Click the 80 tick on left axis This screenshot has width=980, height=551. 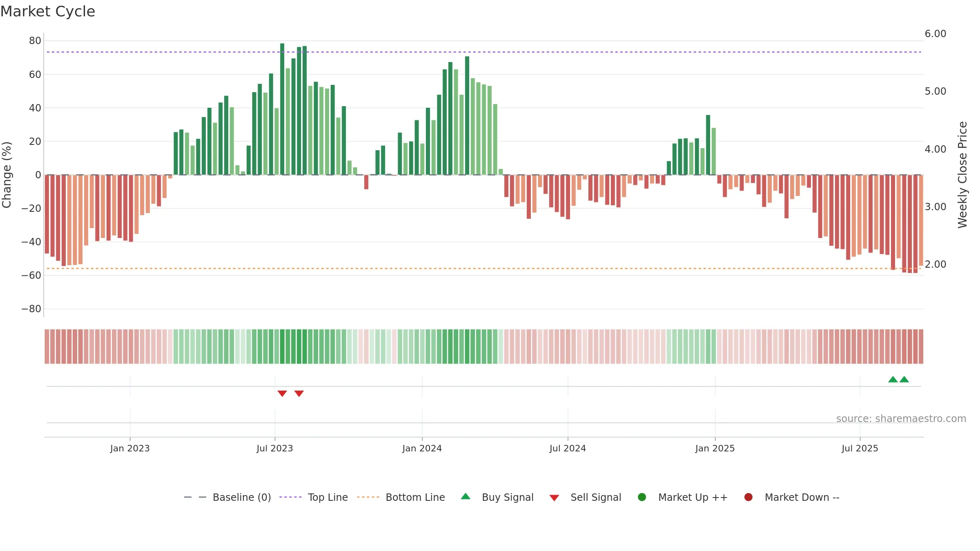point(35,40)
